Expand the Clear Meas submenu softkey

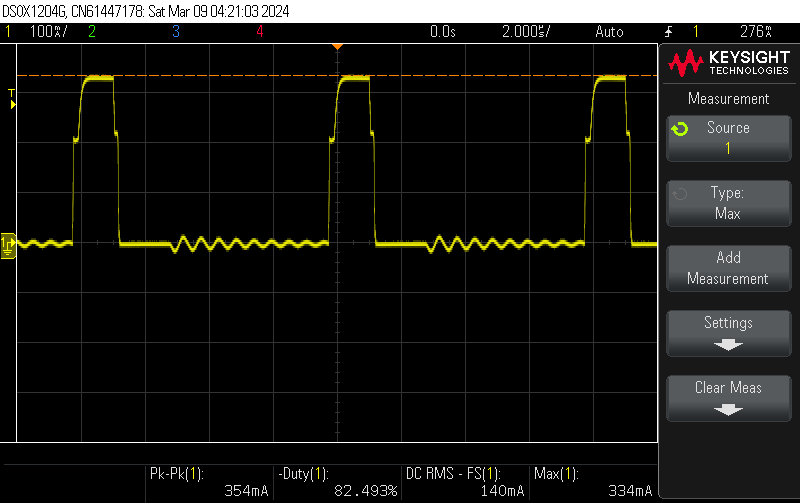[729, 398]
